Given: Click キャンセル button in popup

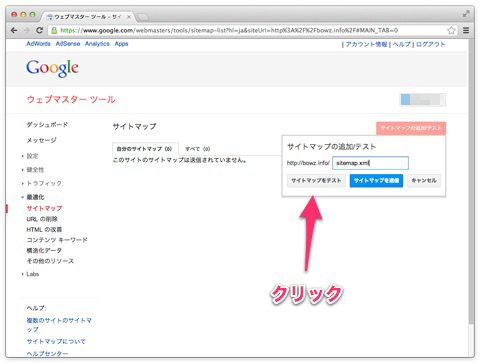Looking at the screenshot, I should point(424,181).
